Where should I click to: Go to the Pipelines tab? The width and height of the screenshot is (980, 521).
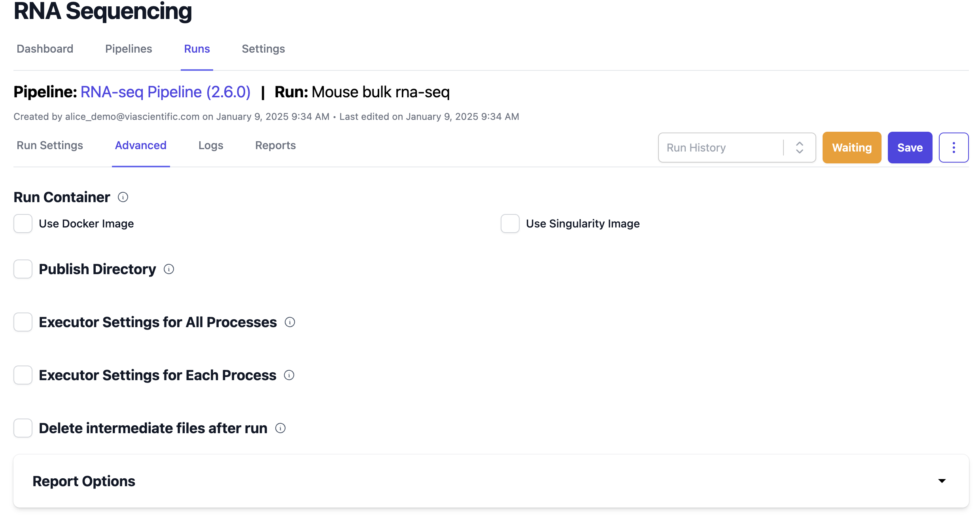click(129, 49)
